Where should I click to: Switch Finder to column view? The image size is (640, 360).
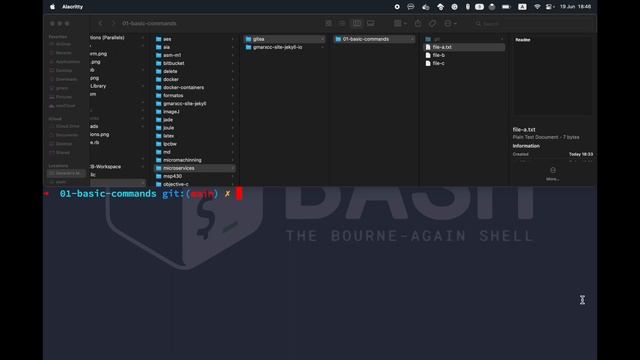pyautogui.click(x=356, y=23)
